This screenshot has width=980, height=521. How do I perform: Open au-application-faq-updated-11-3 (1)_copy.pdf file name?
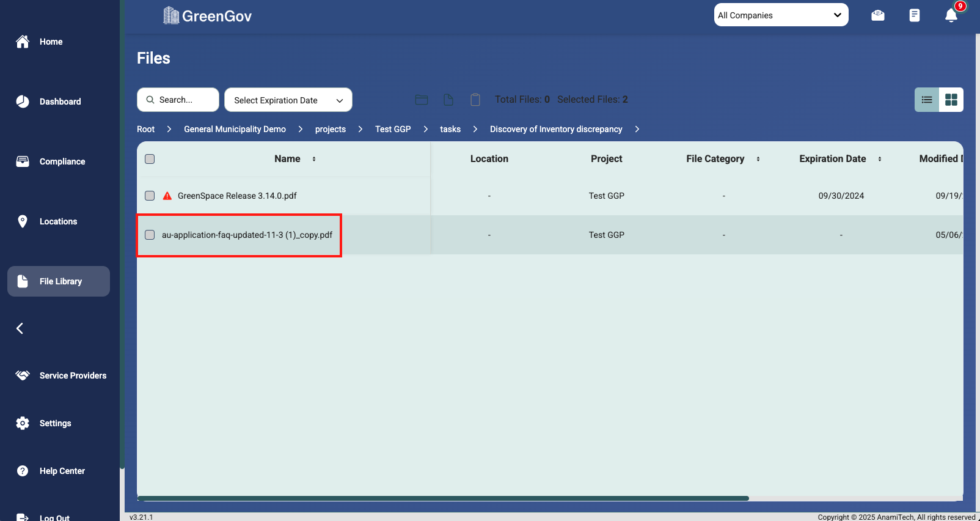point(247,235)
